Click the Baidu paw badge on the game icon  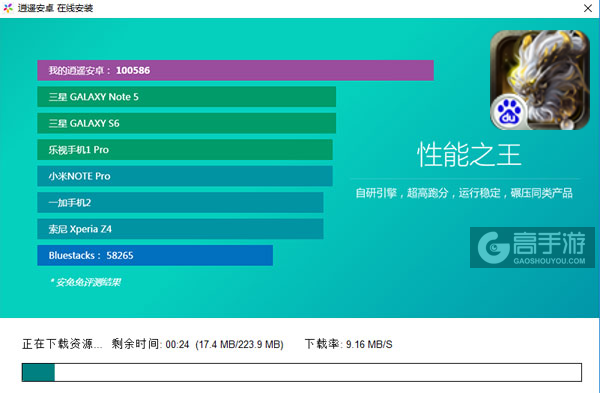(509, 112)
